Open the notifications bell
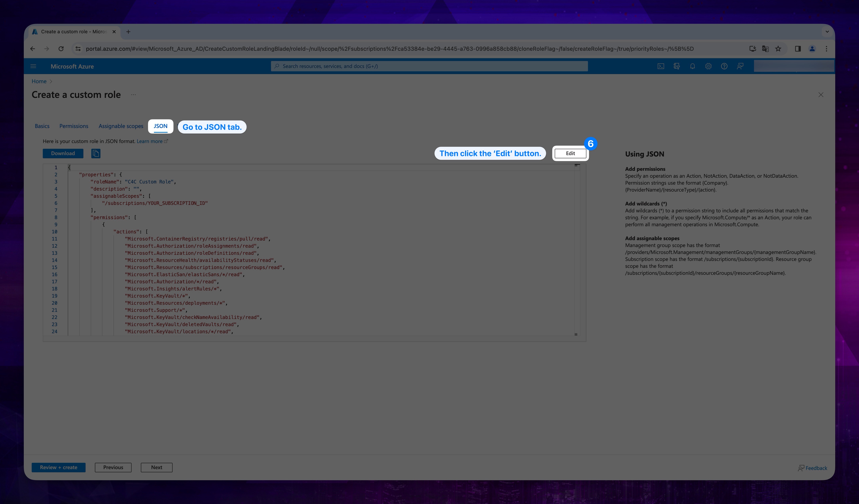The image size is (859, 504). point(692,66)
